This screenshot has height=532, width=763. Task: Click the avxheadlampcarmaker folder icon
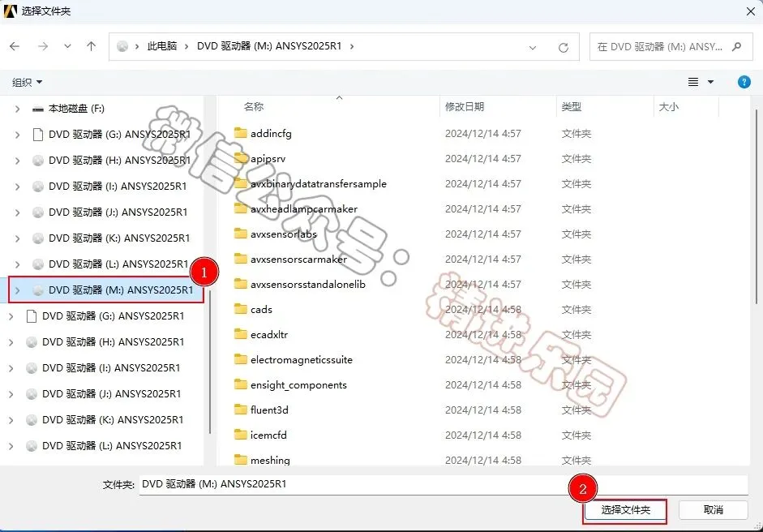click(240, 208)
